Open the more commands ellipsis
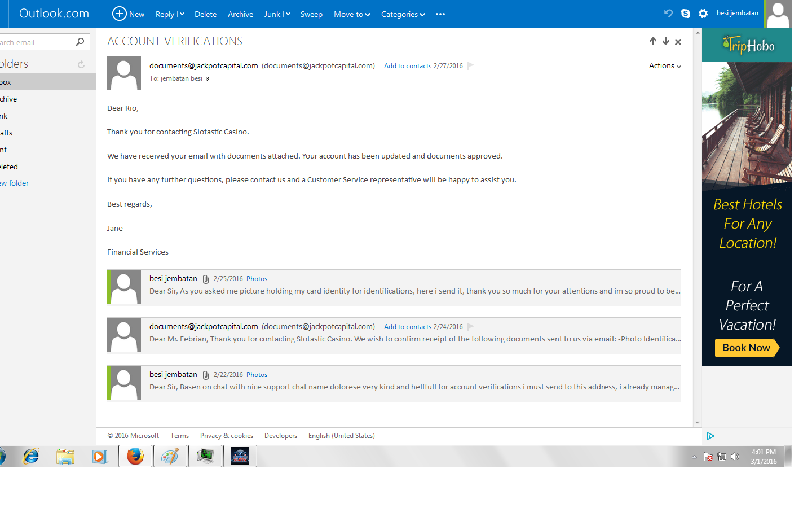The image size is (812, 508). pos(440,14)
